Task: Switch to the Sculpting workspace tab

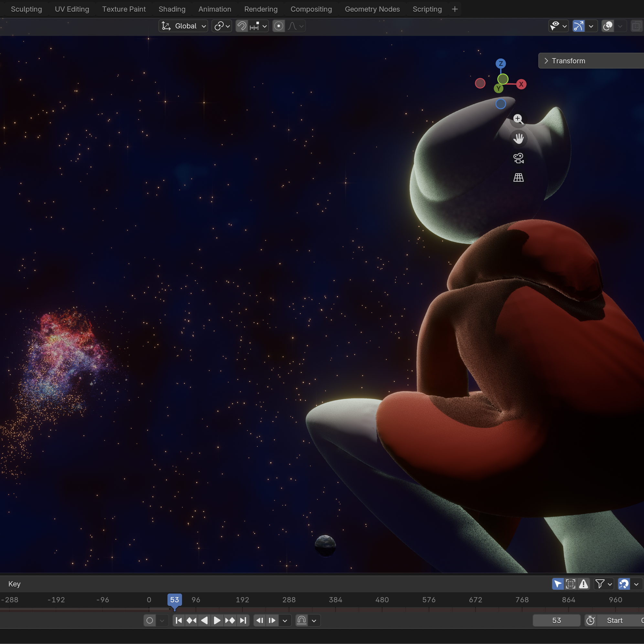Action: [x=26, y=9]
